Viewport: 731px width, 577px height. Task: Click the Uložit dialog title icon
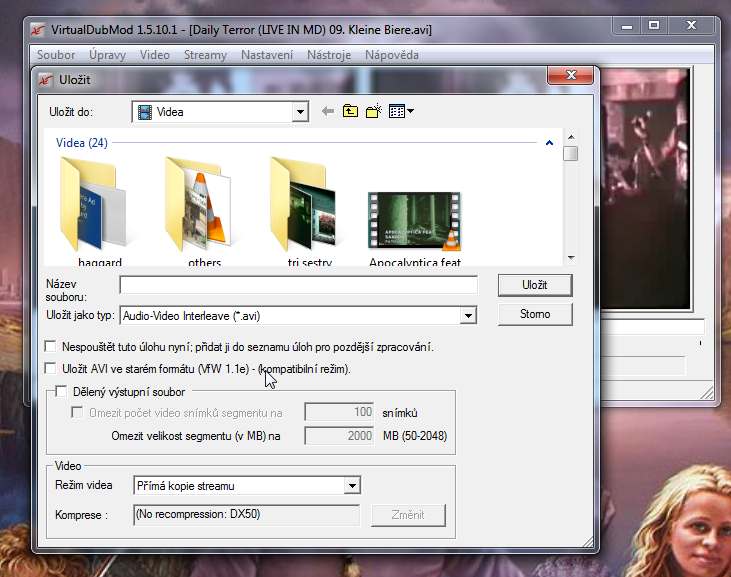[x=46, y=80]
